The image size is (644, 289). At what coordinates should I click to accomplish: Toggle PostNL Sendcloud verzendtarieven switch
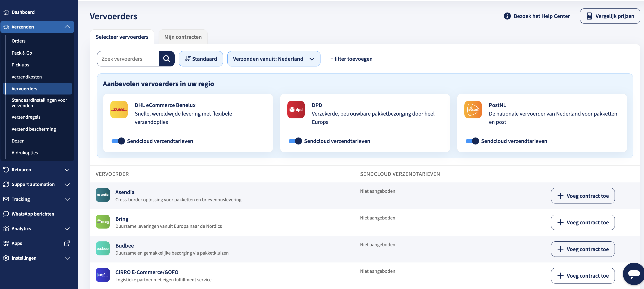click(472, 141)
